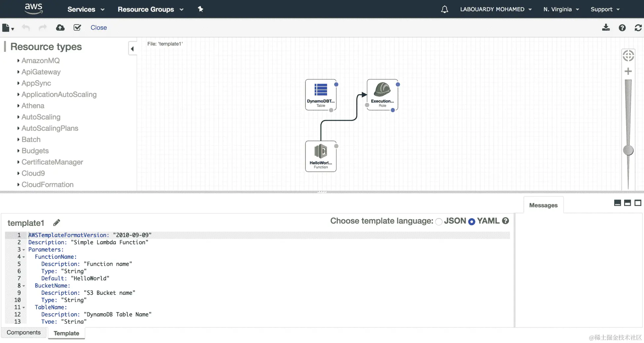Minimize the editor pane layout icon
The height and width of the screenshot is (343, 644).
[x=617, y=203]
